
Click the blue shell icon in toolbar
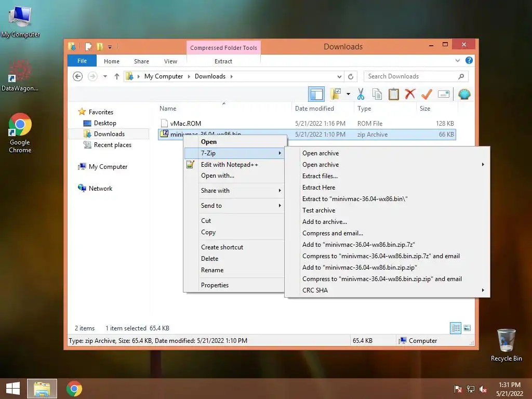click(x=464, y=94)
